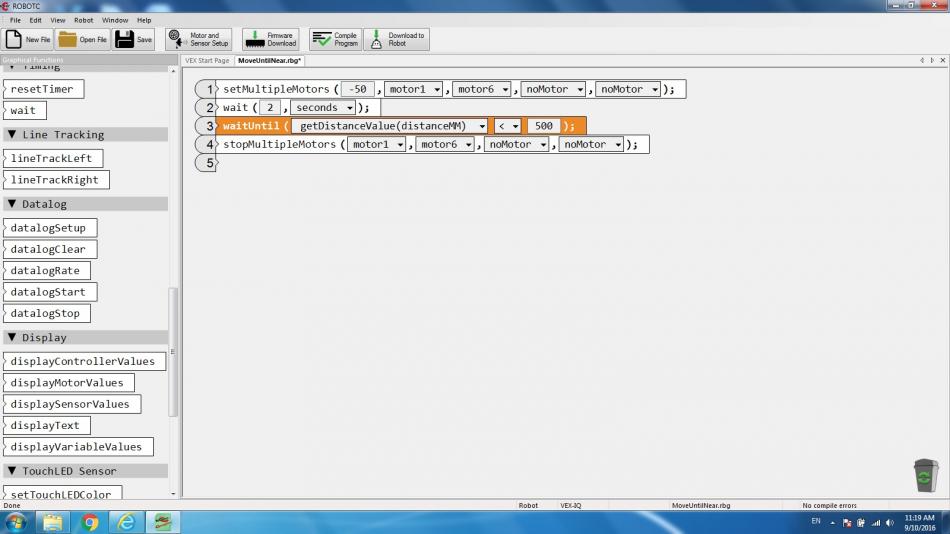Select the empty line number 5
This screenshot has width=950, height=534.
click(x=207, y=162)
